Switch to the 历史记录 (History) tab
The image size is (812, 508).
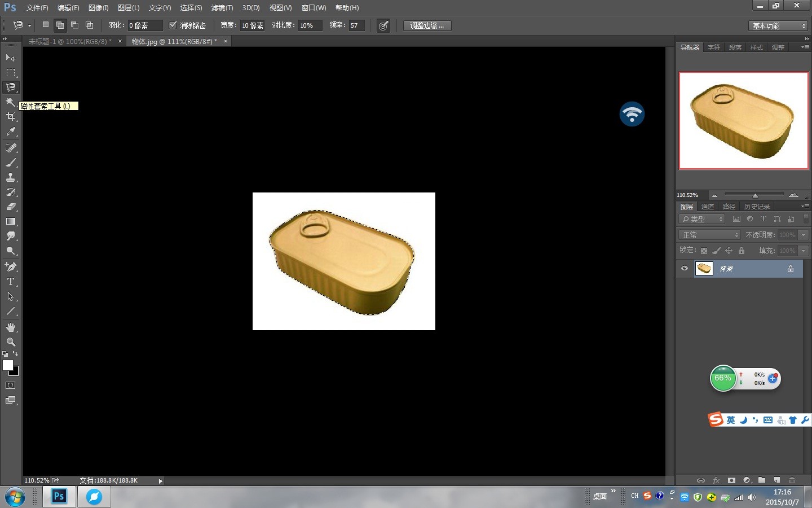point(757,207)
